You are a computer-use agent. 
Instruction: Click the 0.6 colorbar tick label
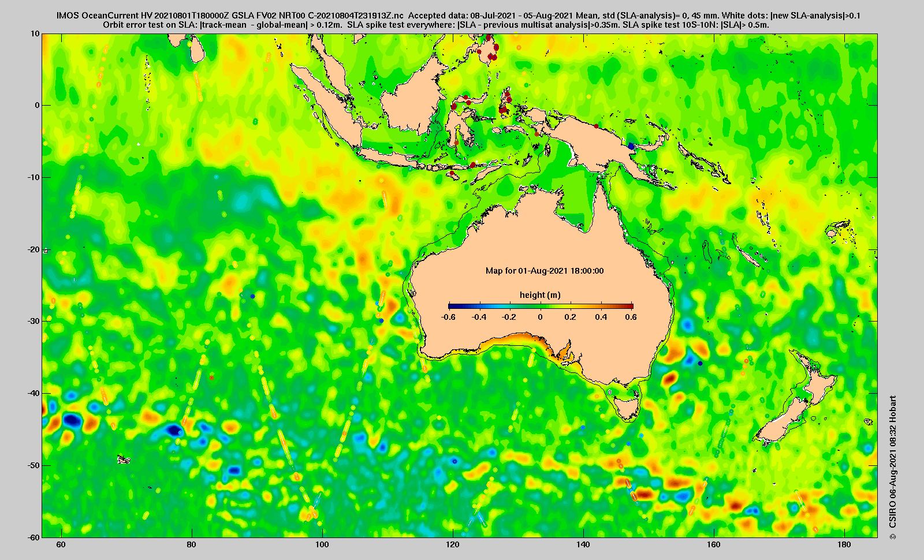click(631, 317)
